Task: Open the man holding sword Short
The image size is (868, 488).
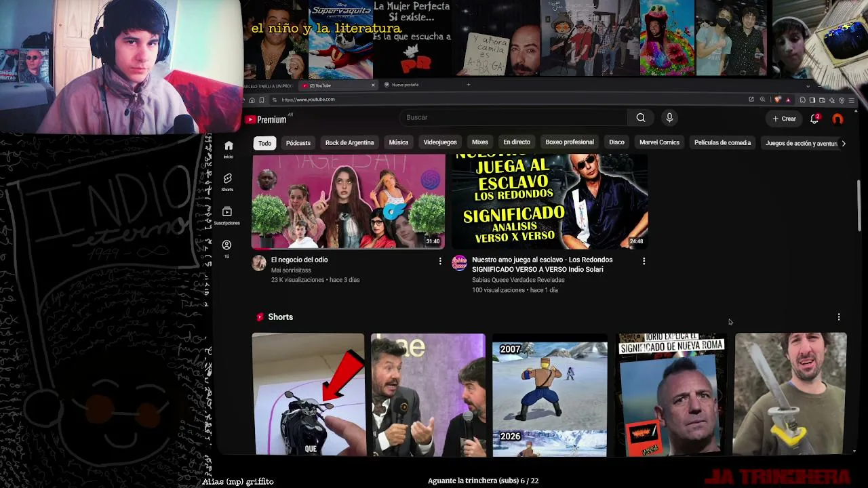Action: 791,394
